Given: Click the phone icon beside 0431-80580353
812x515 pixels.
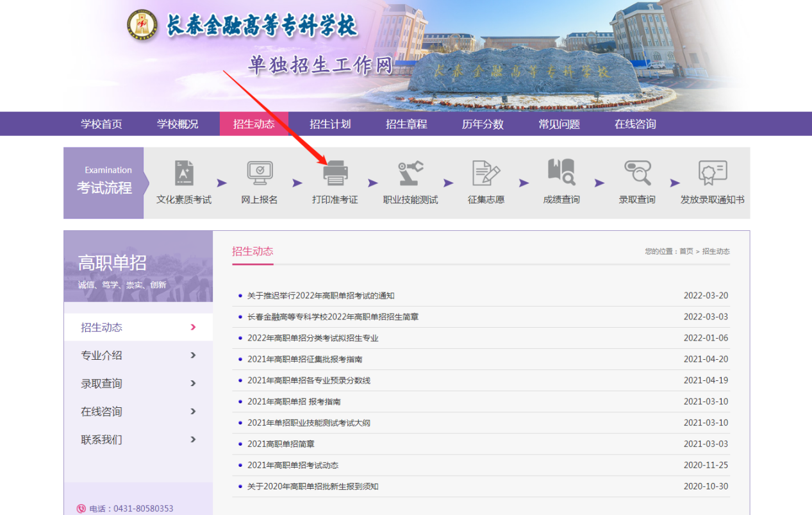Looking at the screenshot, I should (81, 509).
